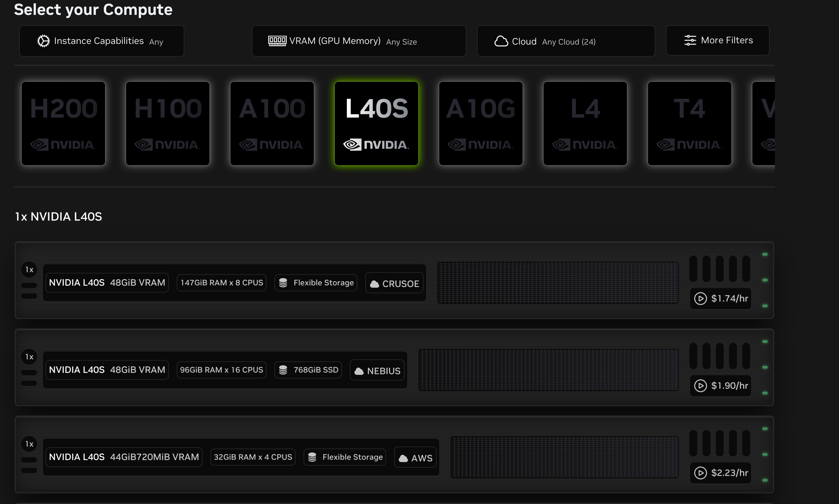
Task: Select the L40S GPU card
Action: click(376, 123)
